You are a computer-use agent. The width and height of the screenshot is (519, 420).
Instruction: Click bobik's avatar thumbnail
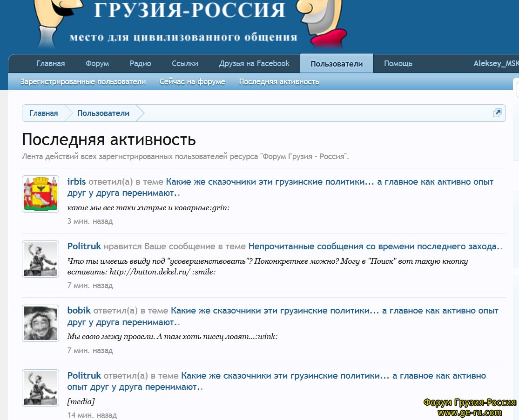pyautogui.click(x=40, y=323)
